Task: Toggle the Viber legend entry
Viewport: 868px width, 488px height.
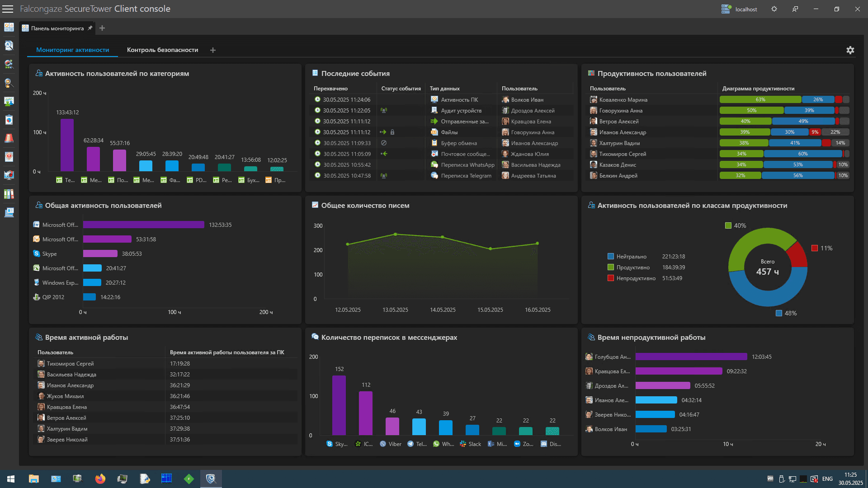Action: point(391,444)
